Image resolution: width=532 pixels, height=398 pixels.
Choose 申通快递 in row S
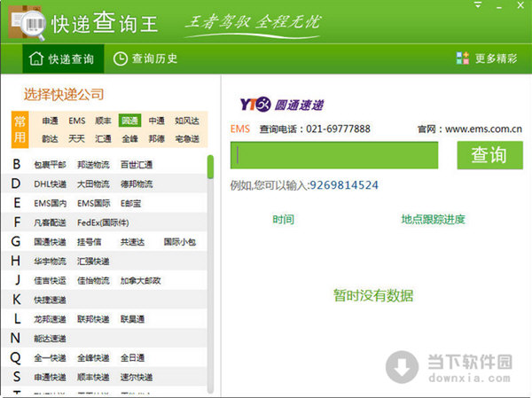50,378
